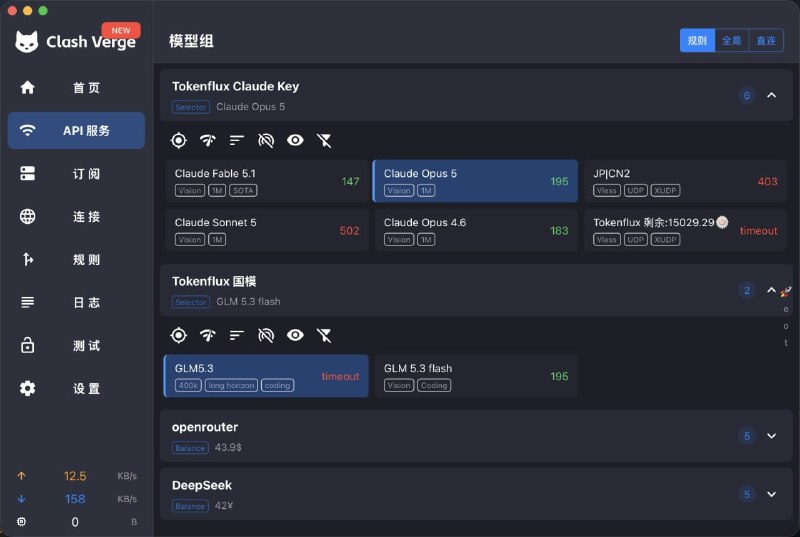Click the globe icon beside 连接
The width and height of the screenshot is (800, 537).
pos(28,216)
